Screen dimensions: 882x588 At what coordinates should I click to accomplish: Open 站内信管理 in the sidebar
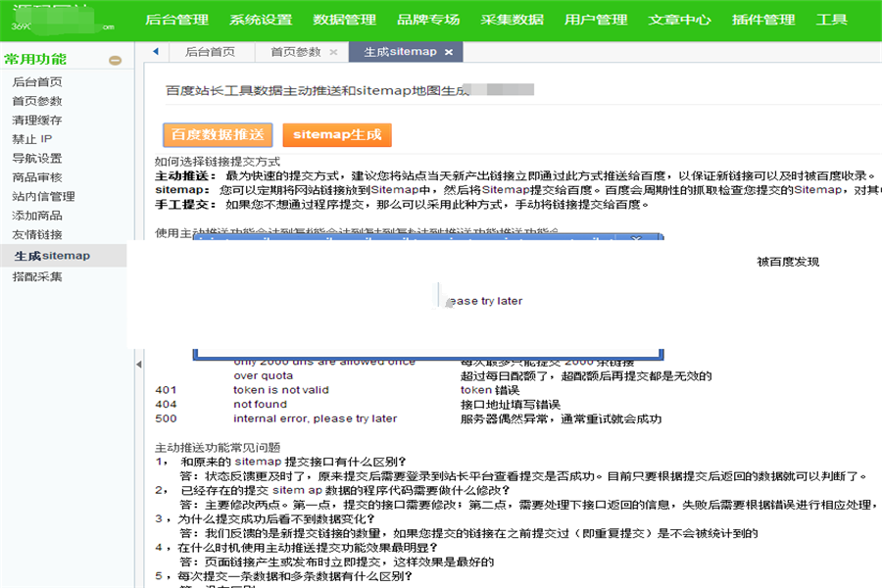click(x=43, y=197)
